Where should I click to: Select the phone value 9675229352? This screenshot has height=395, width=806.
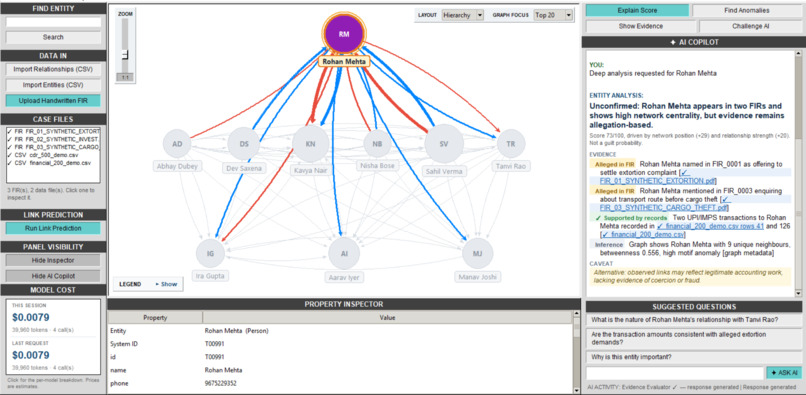(221, 384)
